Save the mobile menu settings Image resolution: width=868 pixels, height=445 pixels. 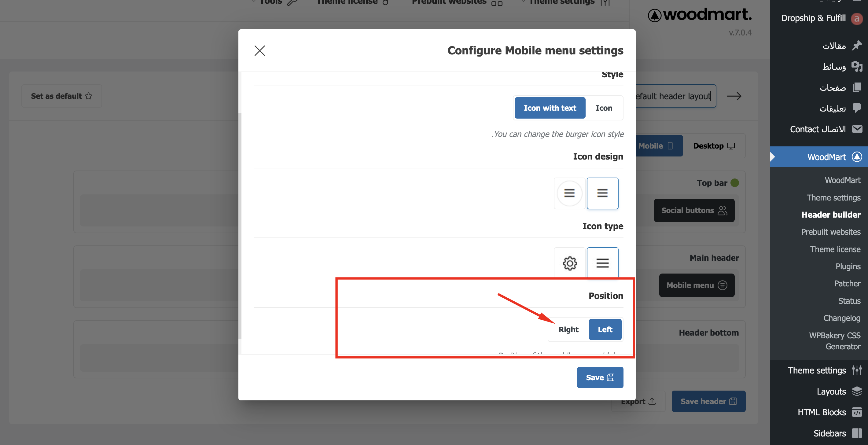click(600, 377)
